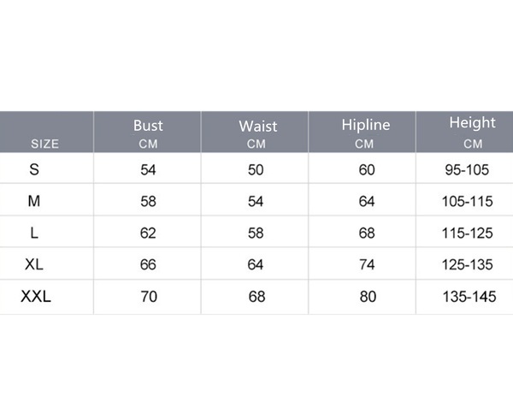Select the L size row label
The width and height of the screenshot is (513, 420).
[x=34, y=233]
